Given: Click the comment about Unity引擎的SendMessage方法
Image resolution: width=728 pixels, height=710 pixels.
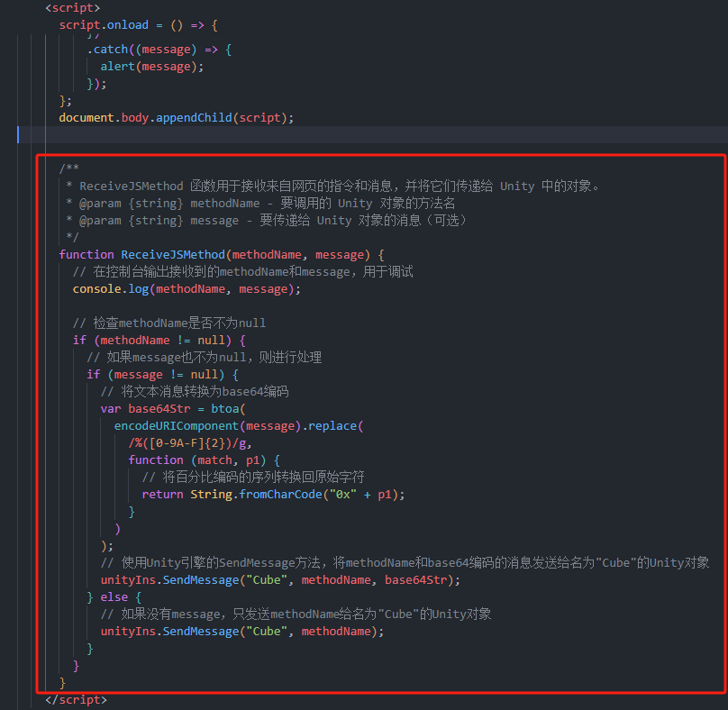Looking at the screenshot, I should tap(405, 563).
